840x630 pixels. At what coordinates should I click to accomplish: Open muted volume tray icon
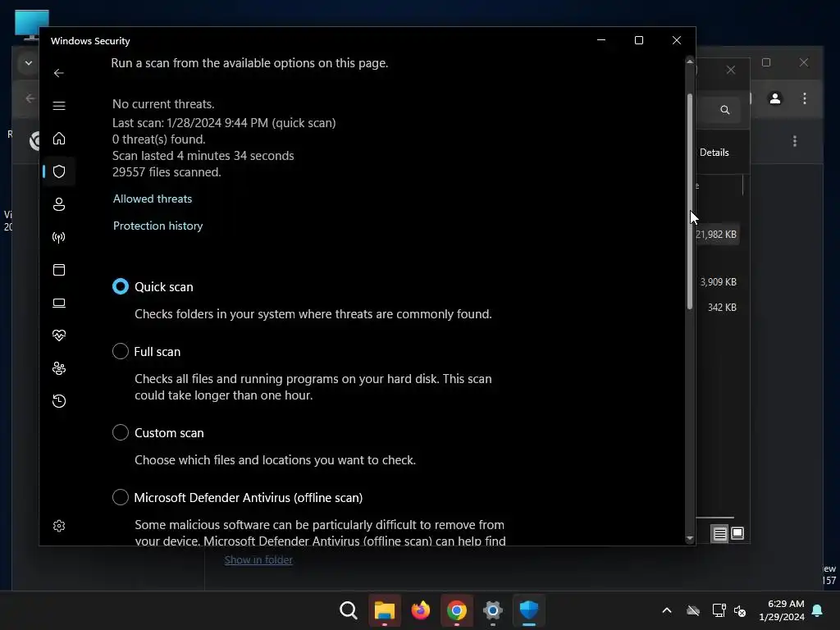point(741,610)
